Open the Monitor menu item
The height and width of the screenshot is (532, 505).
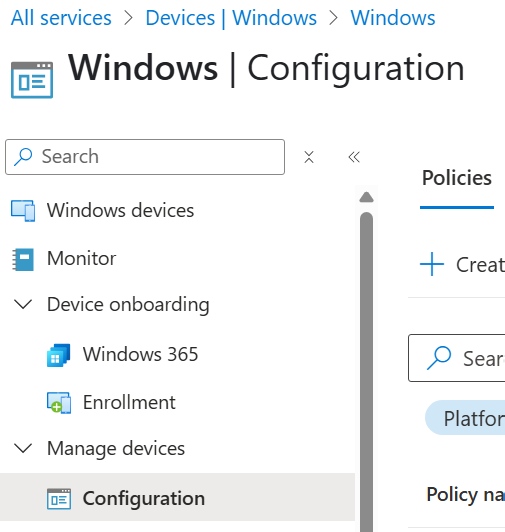tap(81, 259)
